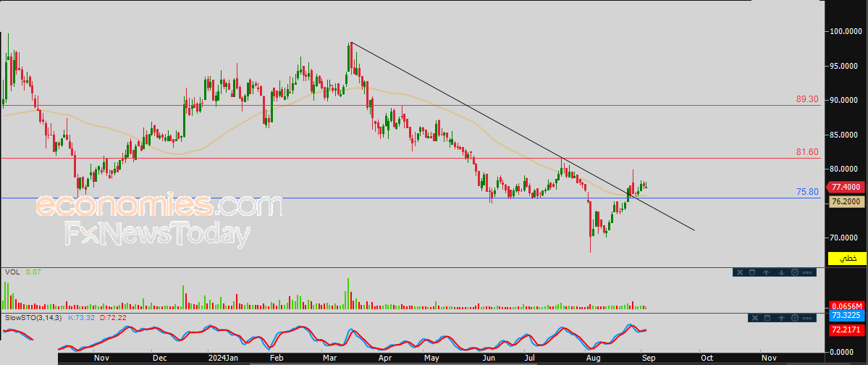Click the Nov label at timeline start
The width and height of the screenshot is (868, 365).
click(102, 358)
